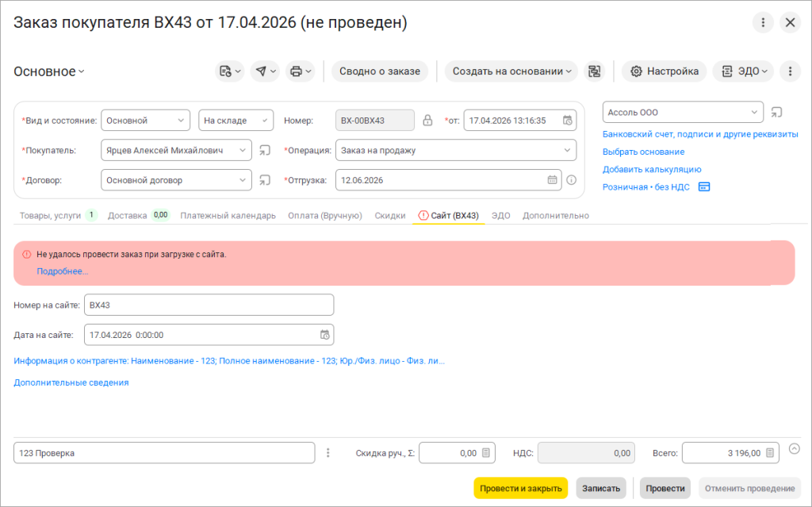The width and height of the screenshot is (812, 507).
Task: Click the warning icon on Сайт tab
Action: [x=423, y=216]
